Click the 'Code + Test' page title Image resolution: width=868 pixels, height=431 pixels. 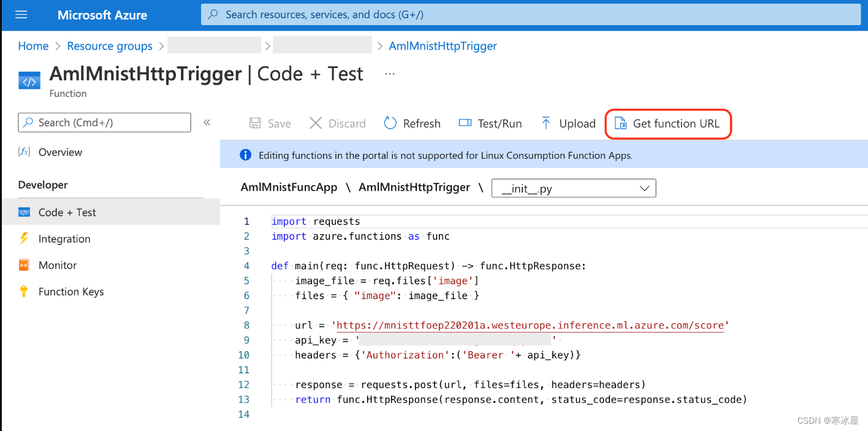click(x=310, y=74)
